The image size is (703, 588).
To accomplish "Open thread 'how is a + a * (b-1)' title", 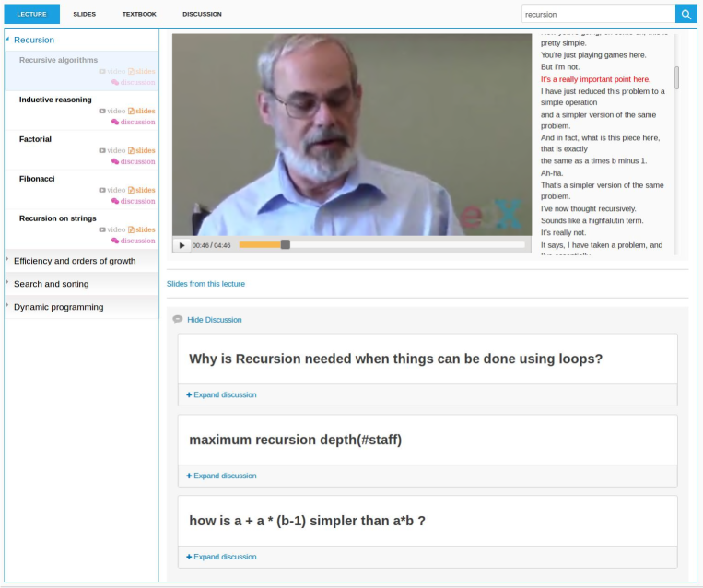I will click(x=307, y=521).
